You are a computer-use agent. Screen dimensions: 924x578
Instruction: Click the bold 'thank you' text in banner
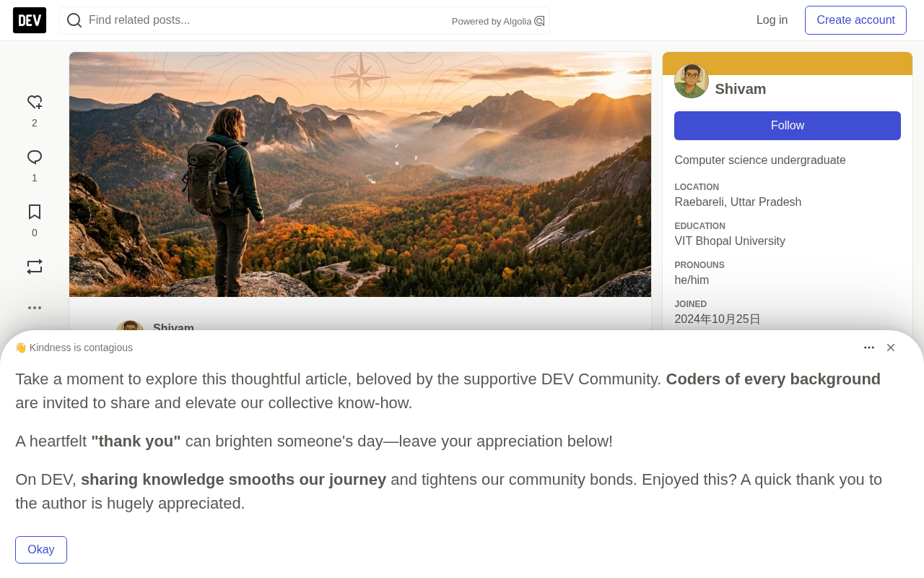[x=136, y=441]
